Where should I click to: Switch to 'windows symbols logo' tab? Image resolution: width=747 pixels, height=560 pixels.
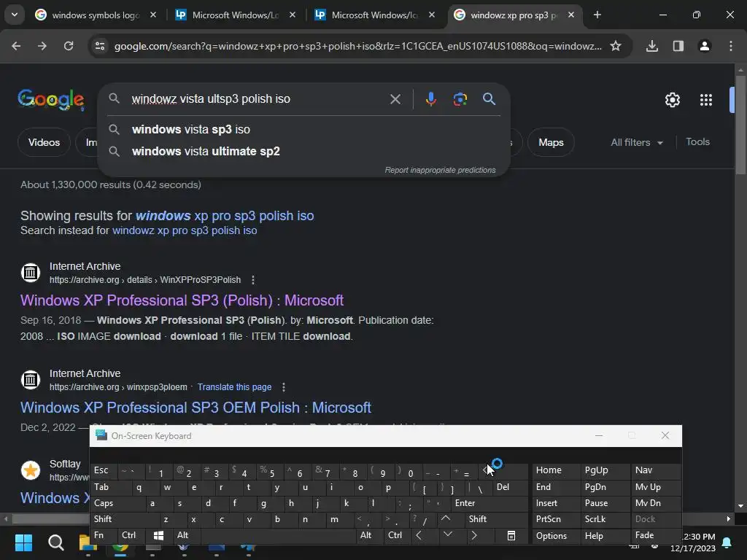(x=96, y=15)
